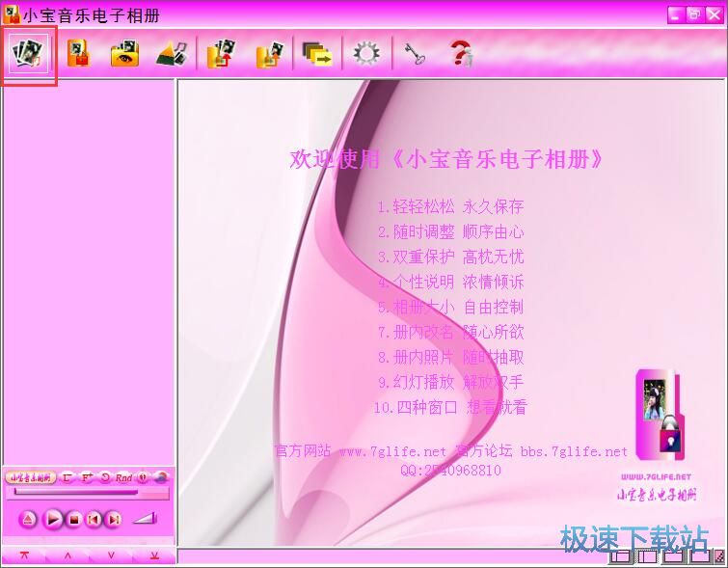This screenshot has width=728, height=568.
Task: Click the pyramid photo toolbar icon
Action: click(172, 54)
